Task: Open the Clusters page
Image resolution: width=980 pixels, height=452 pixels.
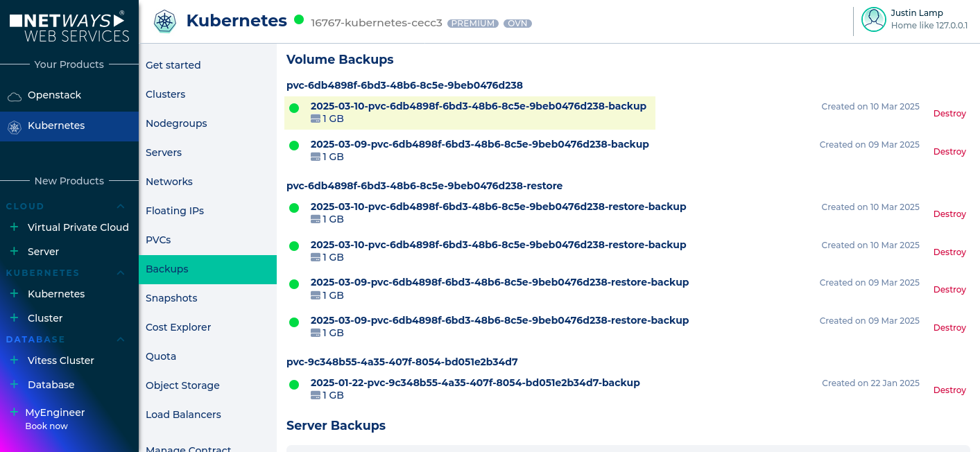Action: point(207,94)
